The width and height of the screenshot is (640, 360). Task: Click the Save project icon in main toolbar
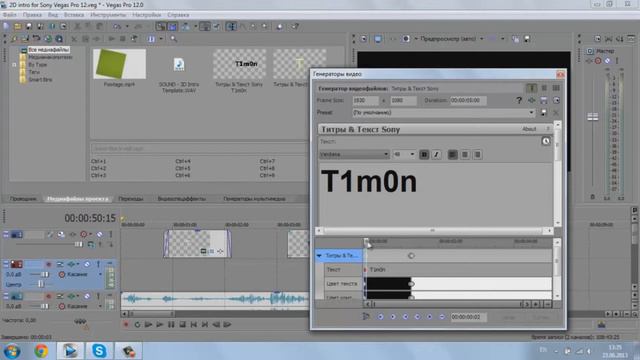tap(29, 27)
